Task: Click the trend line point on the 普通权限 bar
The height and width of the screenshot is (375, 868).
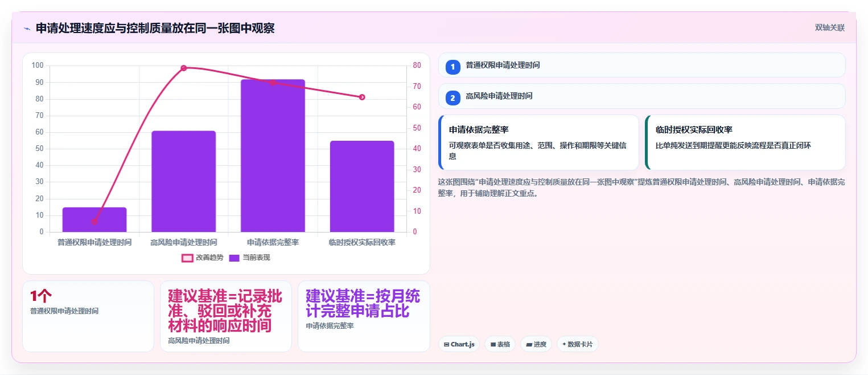Action: pyautogui.click(x=94, y=222)
